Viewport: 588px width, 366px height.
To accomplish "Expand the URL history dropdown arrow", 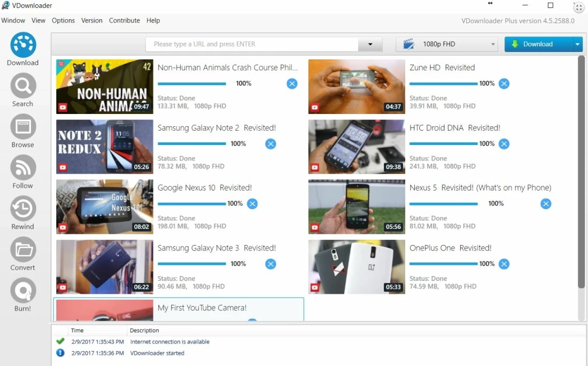I will pyautogui.click(x=370, y=44).
